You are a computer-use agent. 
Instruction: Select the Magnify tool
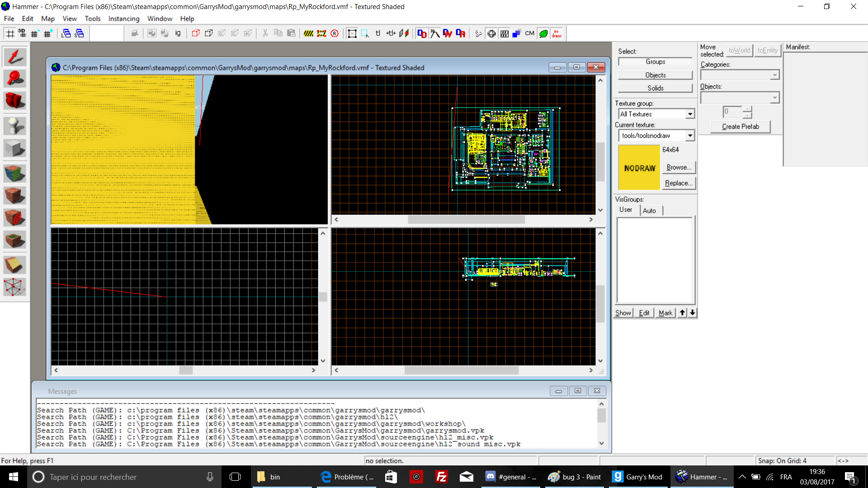(x=14, y=79)
